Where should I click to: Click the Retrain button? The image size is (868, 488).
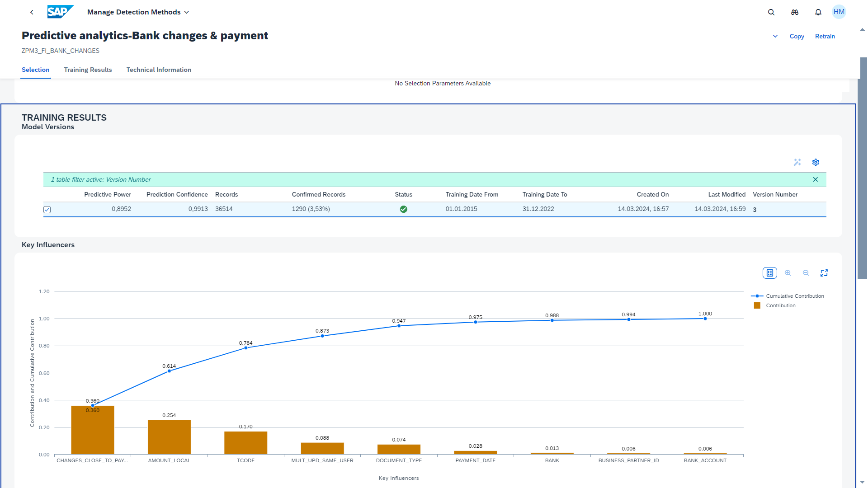coord(825,36)
